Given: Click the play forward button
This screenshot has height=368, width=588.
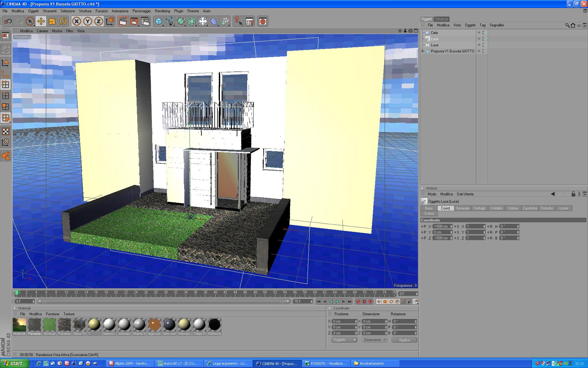Looking at the screenshot, I should coord(337,302).
